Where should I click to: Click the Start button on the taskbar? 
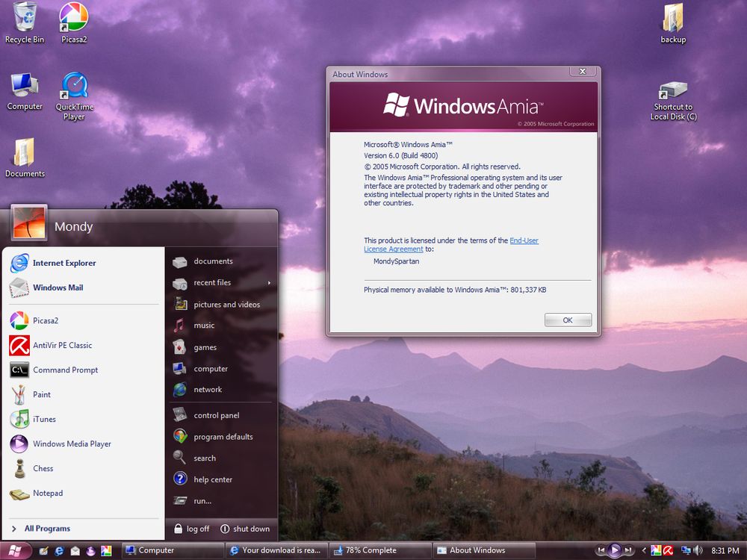[x=15, y=550]
